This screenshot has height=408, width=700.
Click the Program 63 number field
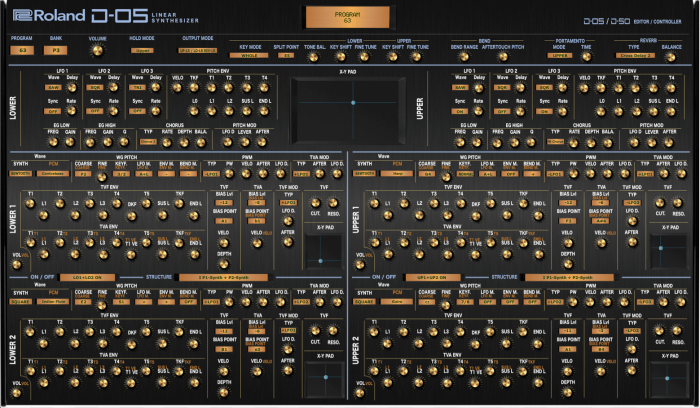click(x=22, y=50)
